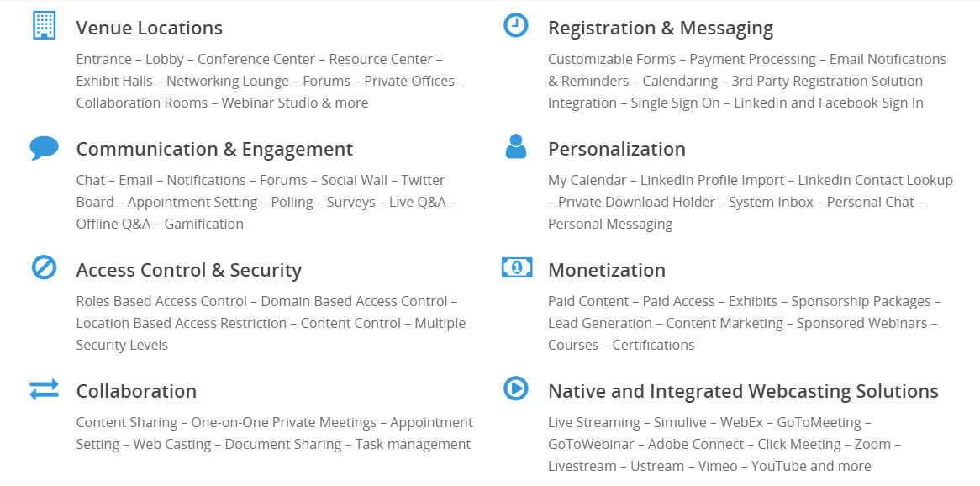The height and width of the screenshot is (486, 980).
Task: Open the Venue Locations heading
Action: tap(149, 28)
